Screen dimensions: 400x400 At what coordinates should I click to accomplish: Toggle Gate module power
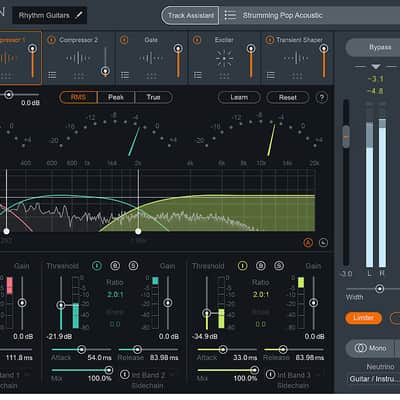124,40
